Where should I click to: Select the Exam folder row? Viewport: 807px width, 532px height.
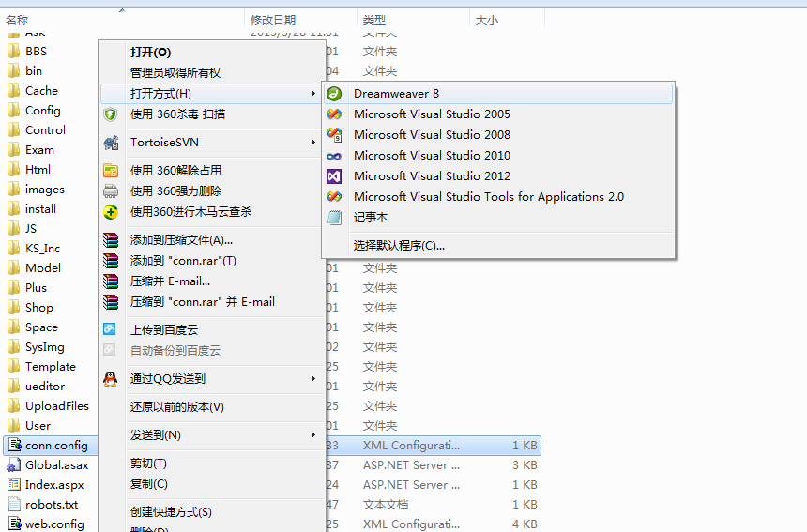click(50, 150)
